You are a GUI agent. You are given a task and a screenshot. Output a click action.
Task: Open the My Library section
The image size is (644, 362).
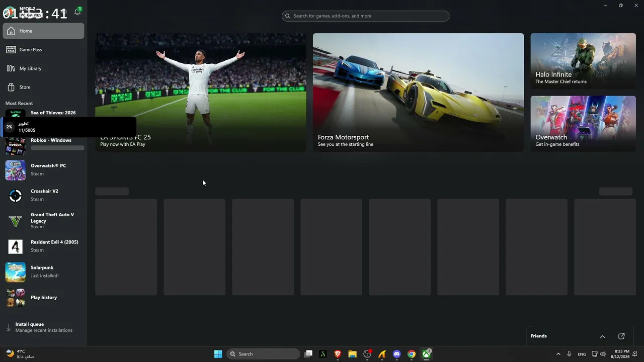click(x=43, y=68)
